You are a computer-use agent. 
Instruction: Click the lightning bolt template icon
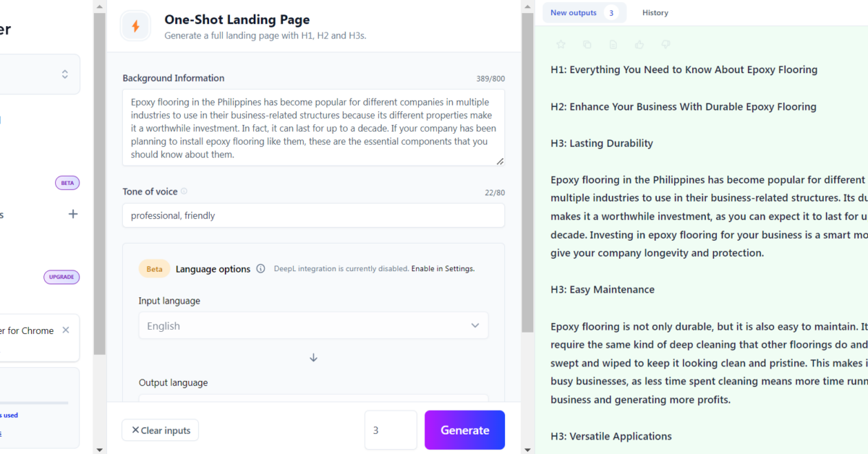[x=135, y=27]
